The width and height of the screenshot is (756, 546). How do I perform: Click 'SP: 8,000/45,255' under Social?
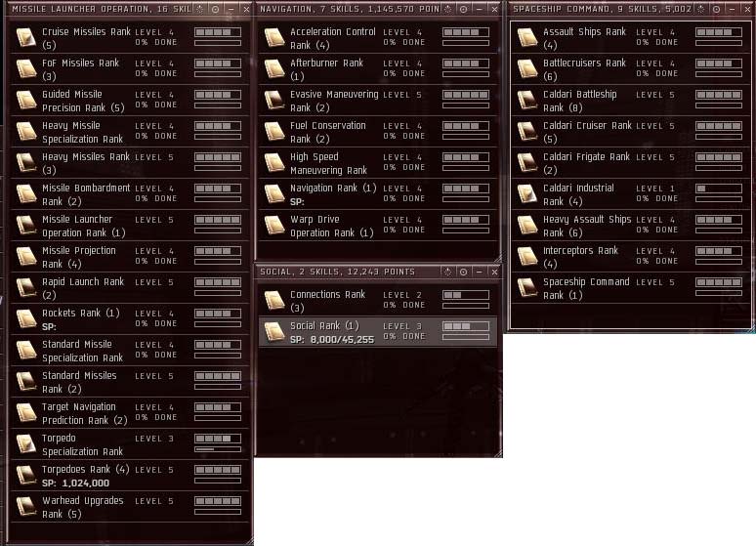point(332,340)
